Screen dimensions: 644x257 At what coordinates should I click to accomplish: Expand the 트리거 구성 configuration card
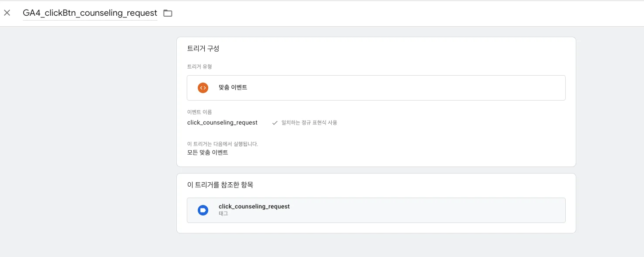[x=203, y=49]
